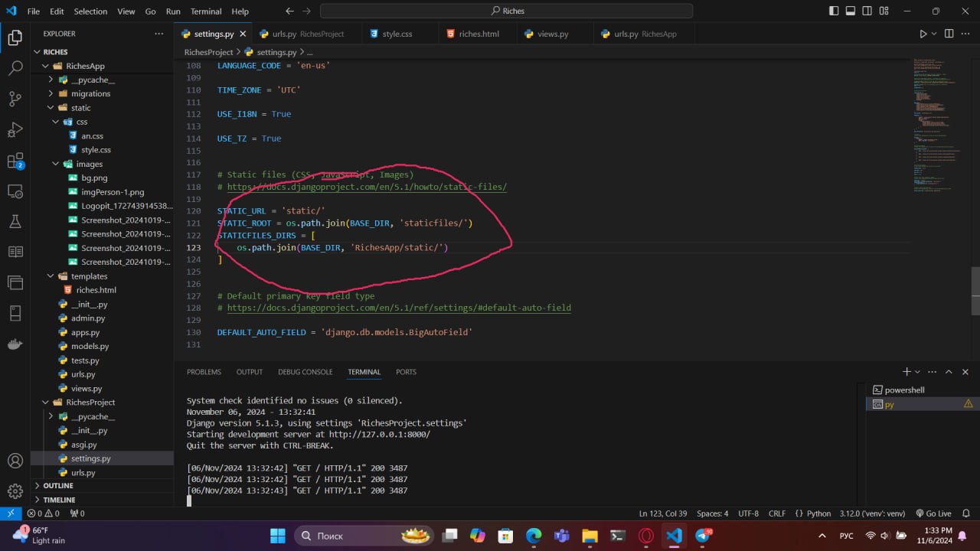Open views.py in the explorer tree
Viewport: 980px width, 551px height.
(86, 389)
